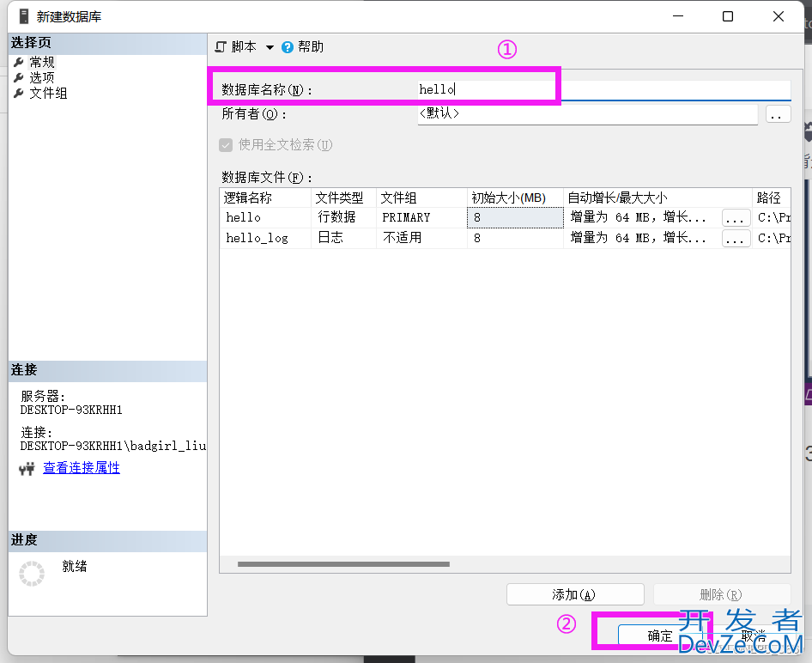Click the 选项 wrench icon
The height and width of the screenshot is (663, 812).
(x=19, y=77)
